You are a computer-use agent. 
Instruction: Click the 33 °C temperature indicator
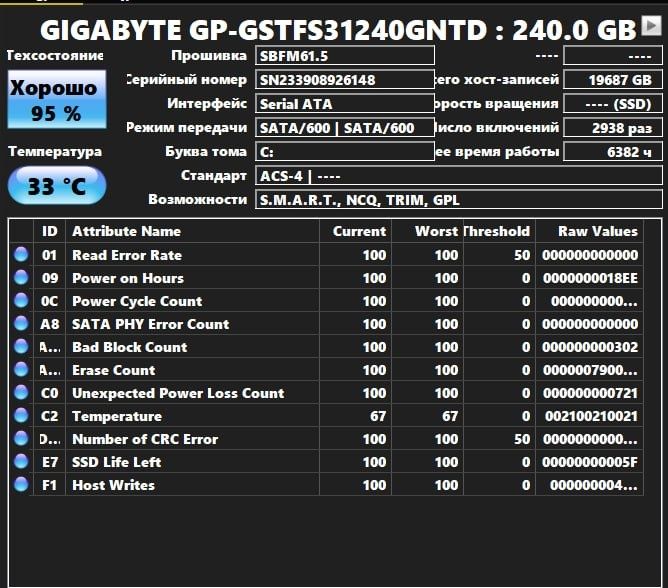click(x=57, y=185)
